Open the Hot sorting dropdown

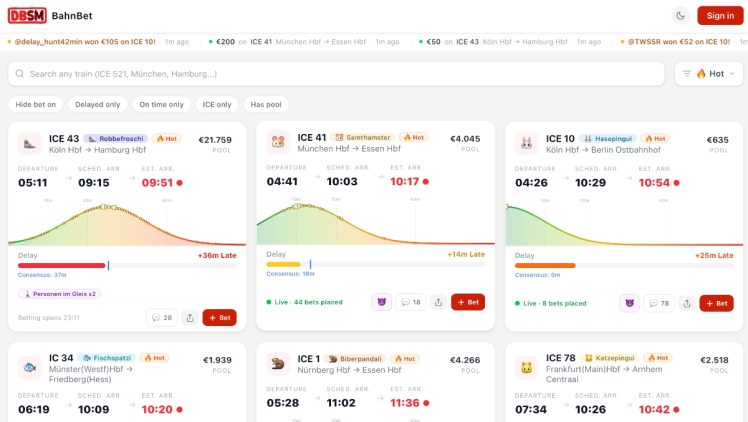point(710,74)
